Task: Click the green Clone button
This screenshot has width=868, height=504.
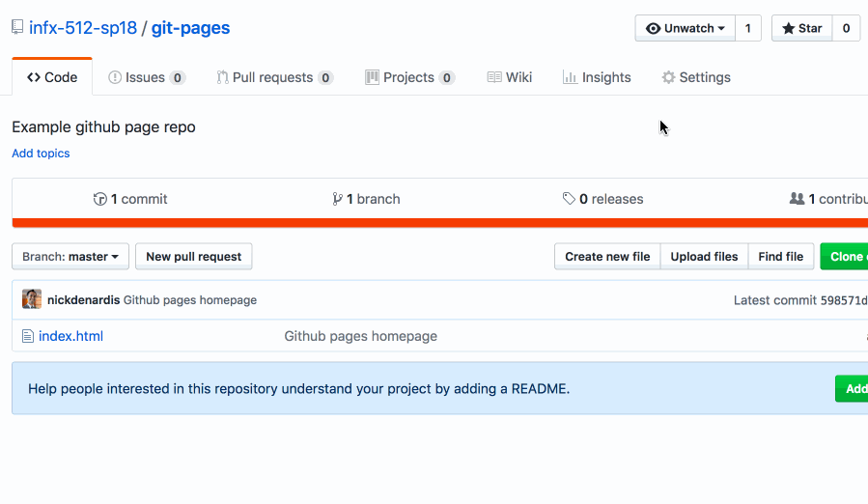Action: [x=844, y=257]
